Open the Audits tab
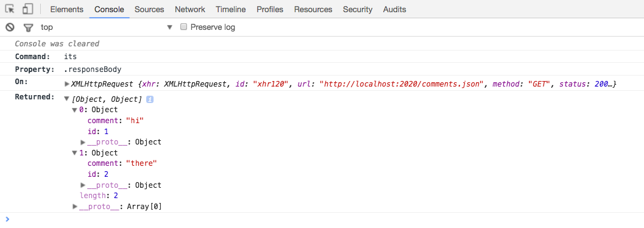Image resolution: width=644 pixels, height=228 pixels. click(x=395, y=9)
